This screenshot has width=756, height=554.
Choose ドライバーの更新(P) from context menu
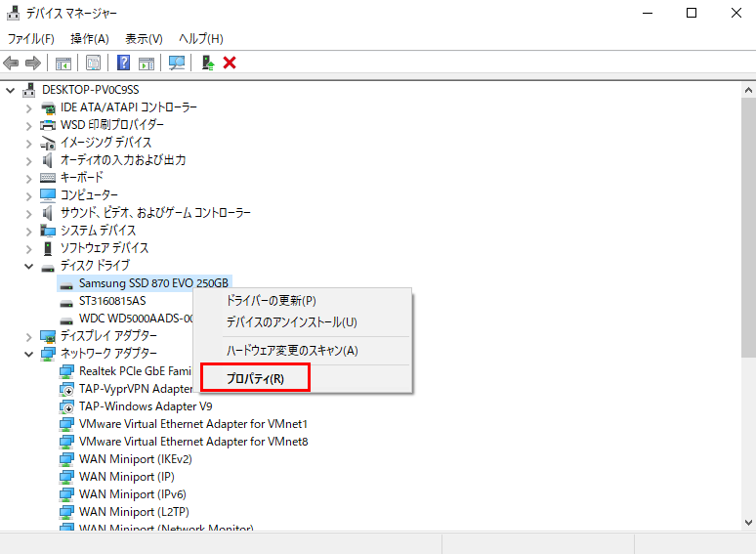303,300
